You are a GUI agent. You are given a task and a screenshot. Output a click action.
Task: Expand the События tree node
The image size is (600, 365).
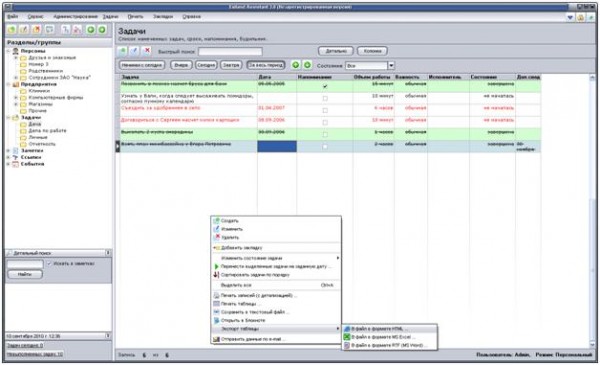pyautogui.click(x=8, y=164)
